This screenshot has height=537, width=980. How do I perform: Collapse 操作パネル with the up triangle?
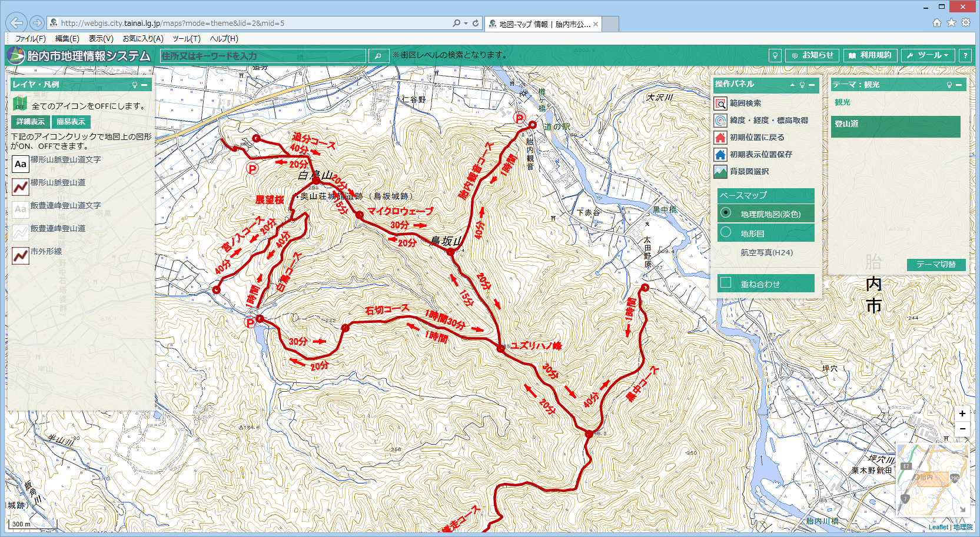point(792,85)
